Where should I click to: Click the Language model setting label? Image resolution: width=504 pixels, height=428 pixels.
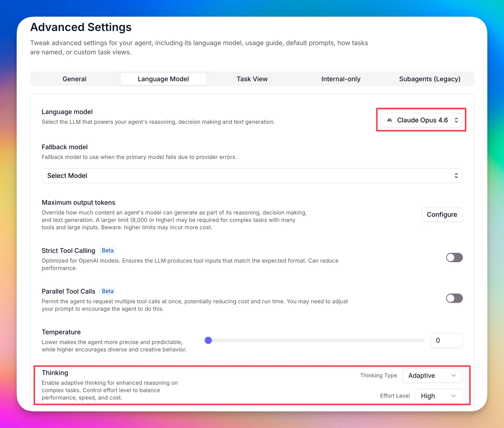67,112
